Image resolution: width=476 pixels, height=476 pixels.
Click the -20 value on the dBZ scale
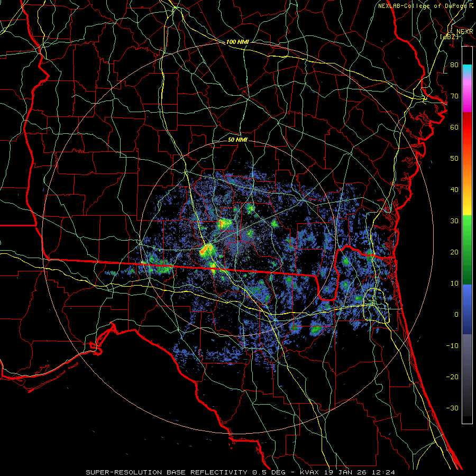coord(452,377)
